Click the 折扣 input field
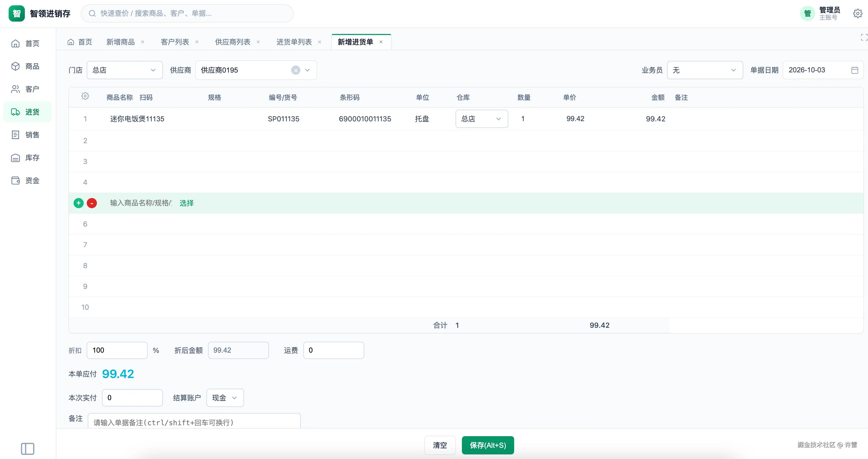Image resolution: width=868 pixels, height=459 pixels. point(117,350)
